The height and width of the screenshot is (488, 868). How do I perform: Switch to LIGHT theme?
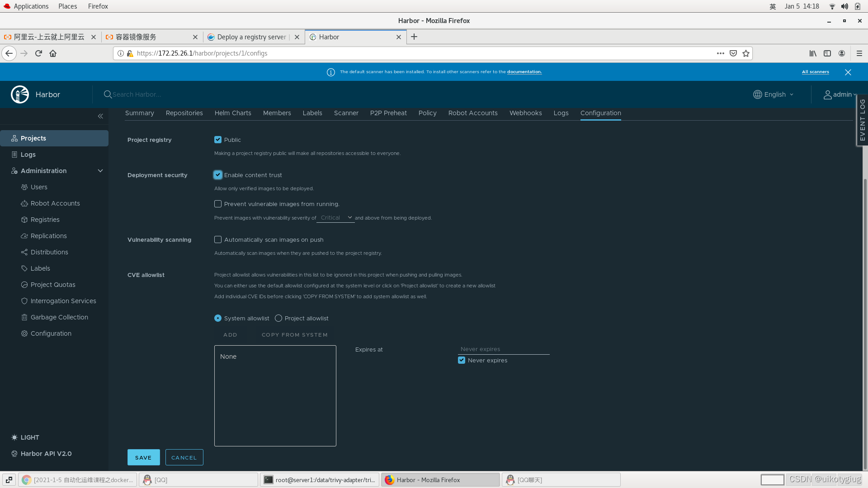click(25, 437)
